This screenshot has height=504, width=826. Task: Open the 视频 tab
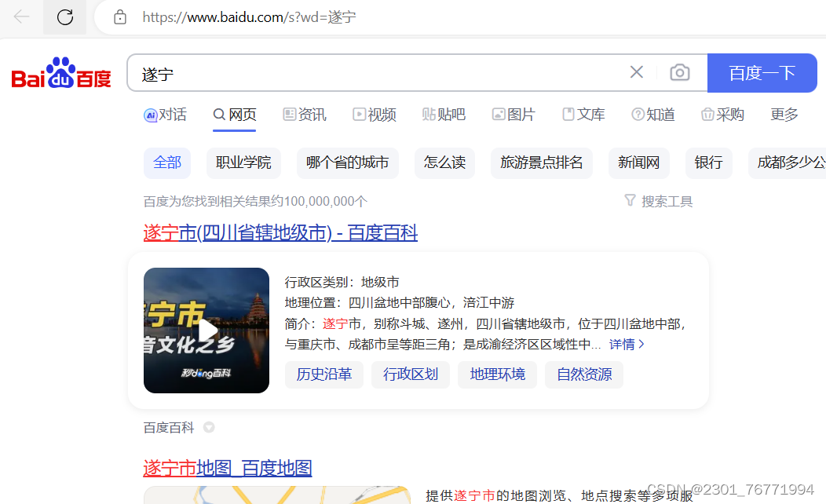[x=374, y=115]
